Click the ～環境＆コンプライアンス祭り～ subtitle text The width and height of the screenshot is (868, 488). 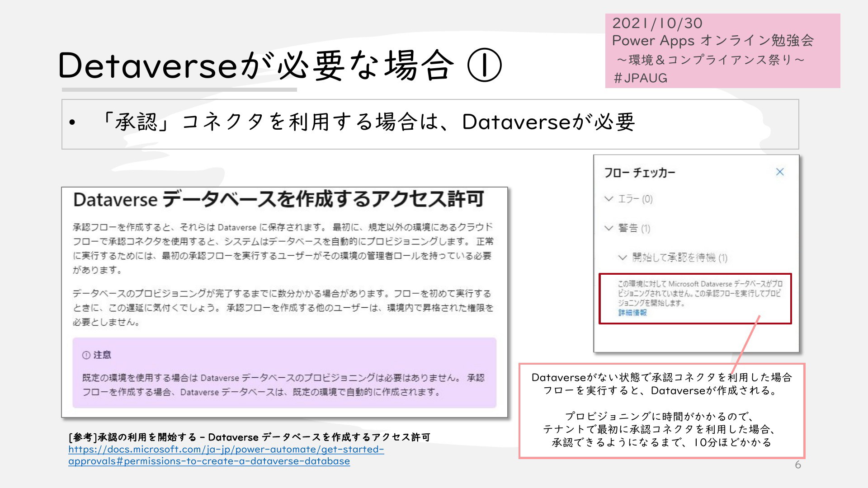click(x=711, y=60)
